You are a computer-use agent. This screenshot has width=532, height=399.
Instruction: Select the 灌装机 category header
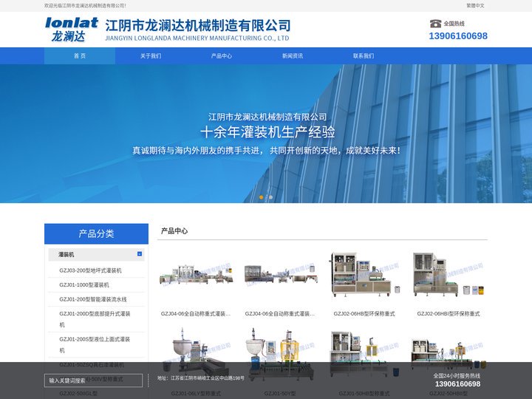[96, 254]
